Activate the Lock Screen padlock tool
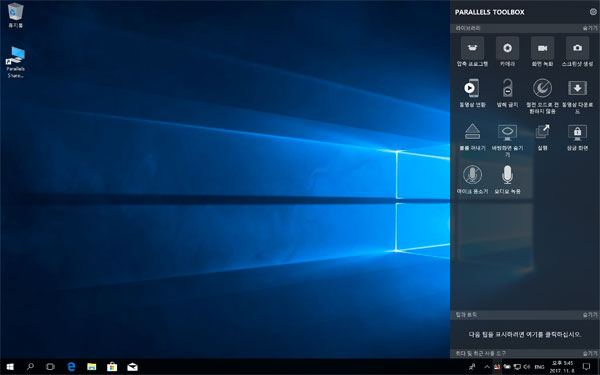 577,137
